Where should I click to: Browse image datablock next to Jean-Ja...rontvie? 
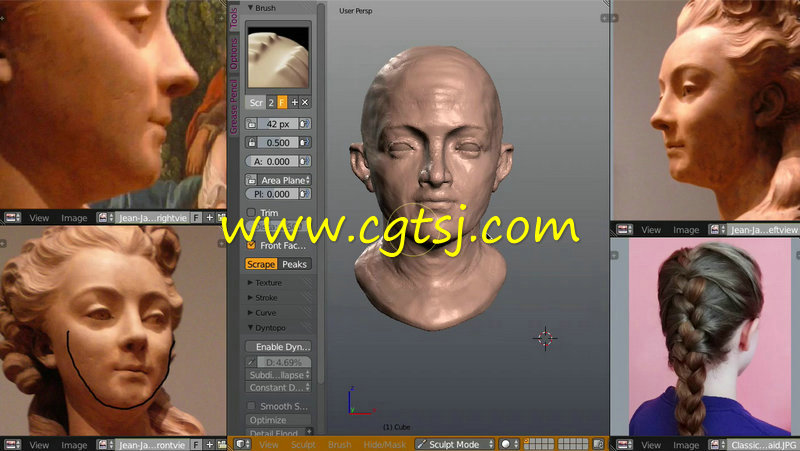coord(106,445)
